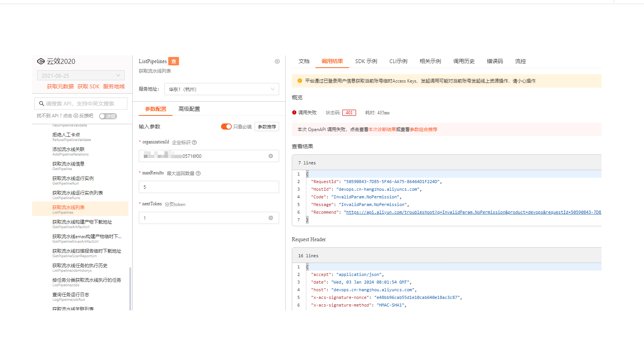The width and height of the screenshot is (644, 357).
Task: Click the organizationId input field
Action: pos(209,156)
